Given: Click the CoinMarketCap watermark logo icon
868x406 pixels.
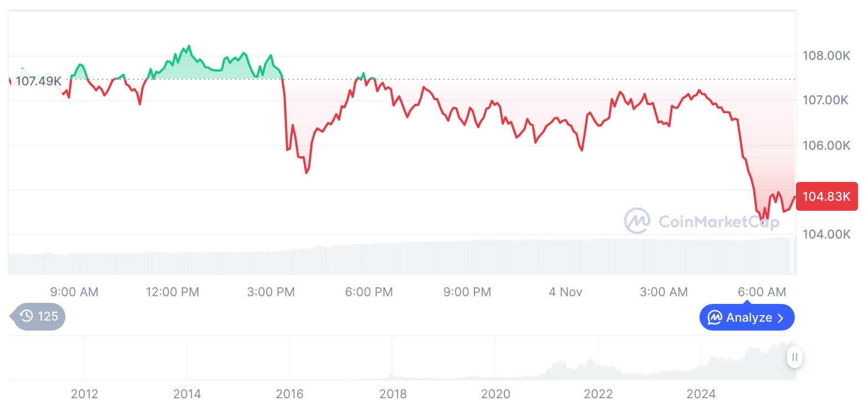Looking at the screenshot, I should [637, 221].
